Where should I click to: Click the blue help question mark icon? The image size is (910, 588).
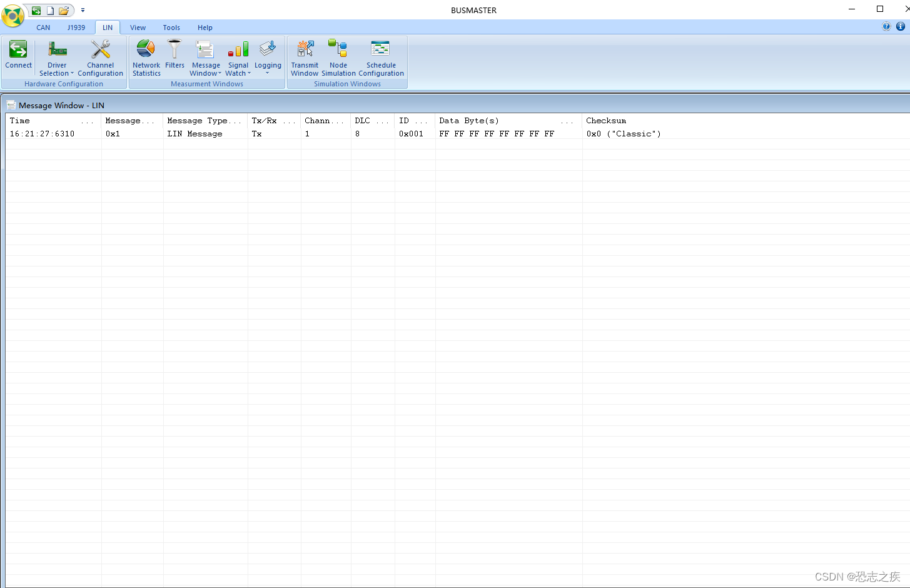click(886, 26)
